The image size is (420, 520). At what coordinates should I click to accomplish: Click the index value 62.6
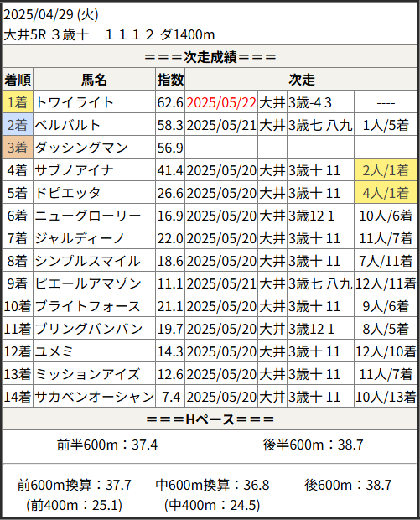click(170, 102)
